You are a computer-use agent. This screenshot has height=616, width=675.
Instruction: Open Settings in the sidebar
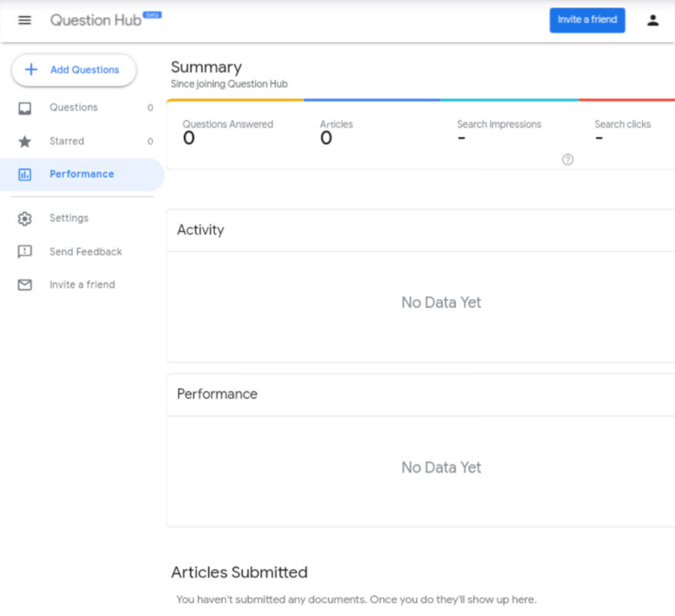tap(82, 219)
